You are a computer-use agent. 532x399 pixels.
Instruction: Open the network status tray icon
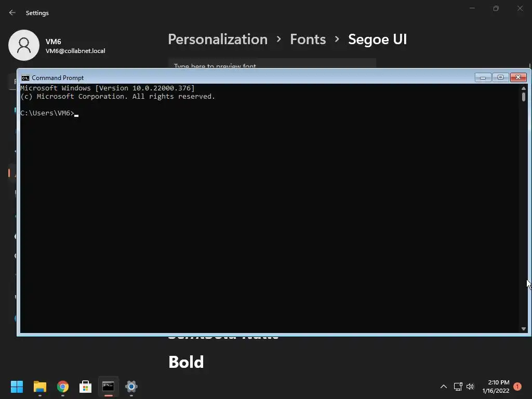[x=458, y=387]
